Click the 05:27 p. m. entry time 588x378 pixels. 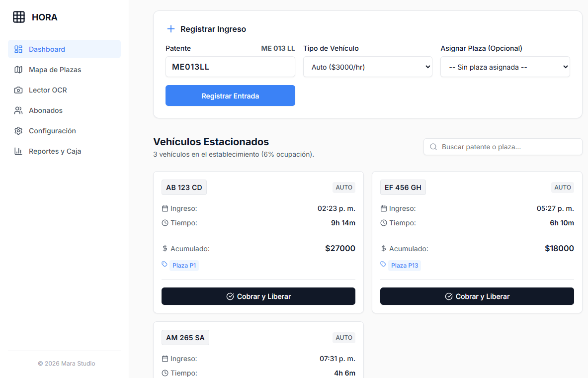pyautogui.click(x=555, y=208)
